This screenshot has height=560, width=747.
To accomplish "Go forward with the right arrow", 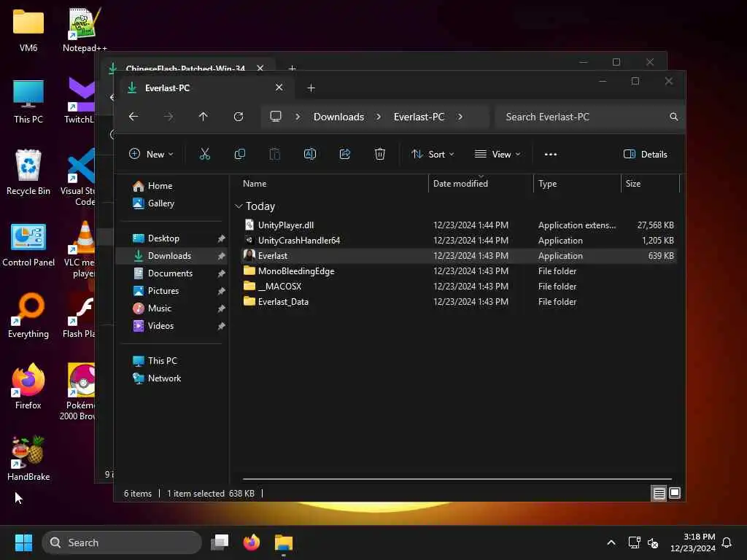I will 169,117.
